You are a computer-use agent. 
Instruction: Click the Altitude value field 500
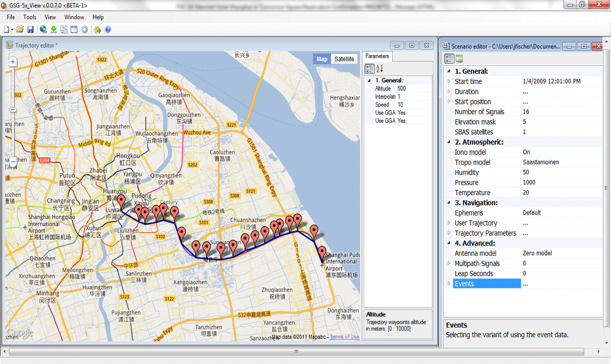[402, 88]
